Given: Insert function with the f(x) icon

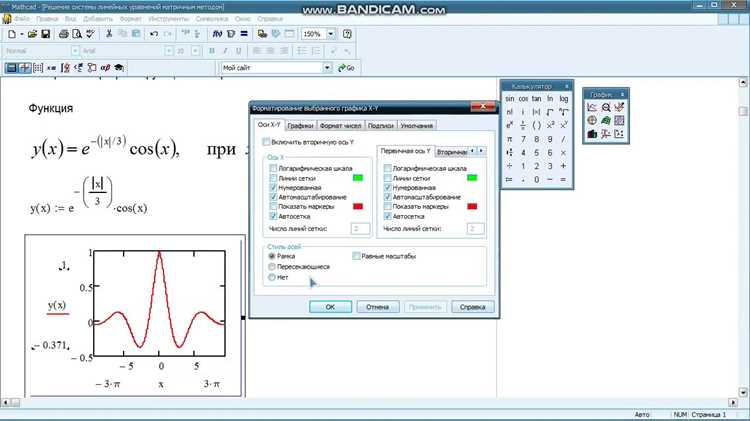Looking at the screenshot, I should (218, 34).
